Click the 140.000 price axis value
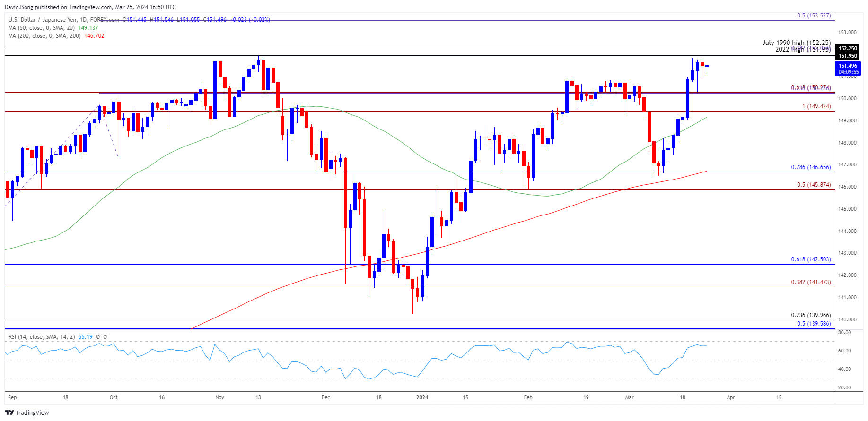The image size is (868, 421). [x=847, y=319]
